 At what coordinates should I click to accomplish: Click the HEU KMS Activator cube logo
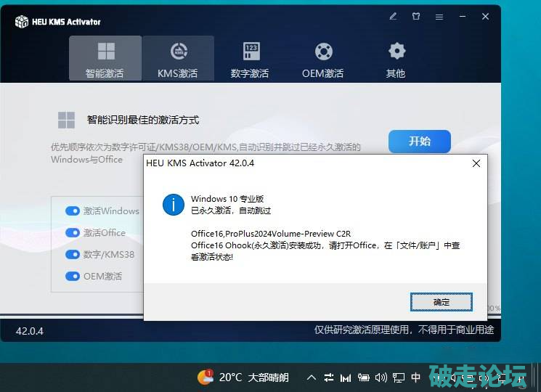(21, 21)
